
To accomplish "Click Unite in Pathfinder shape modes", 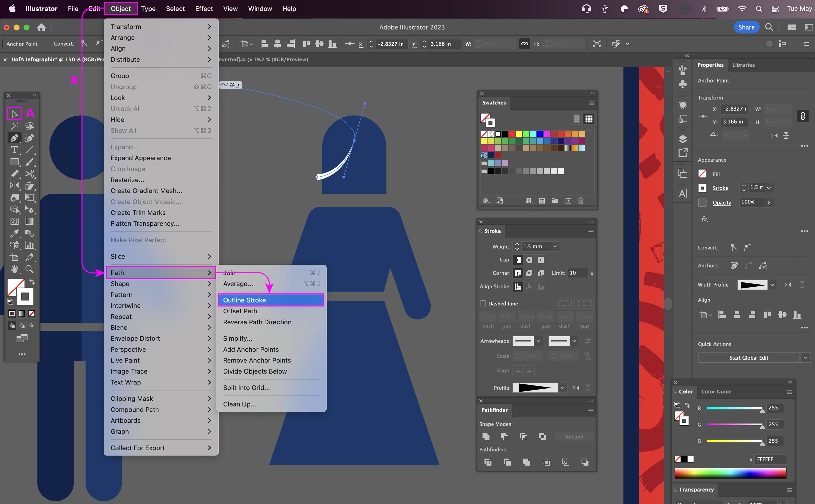I will (x=486, y=437).
